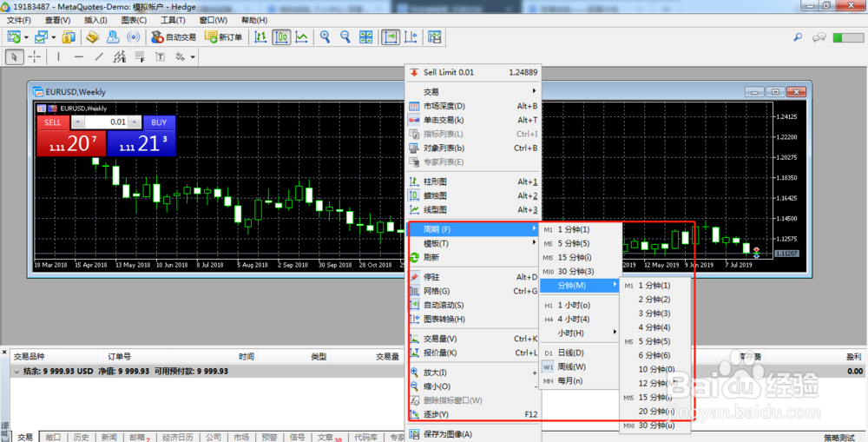Open Market Watch gold coins icon

tap(69, 37)
